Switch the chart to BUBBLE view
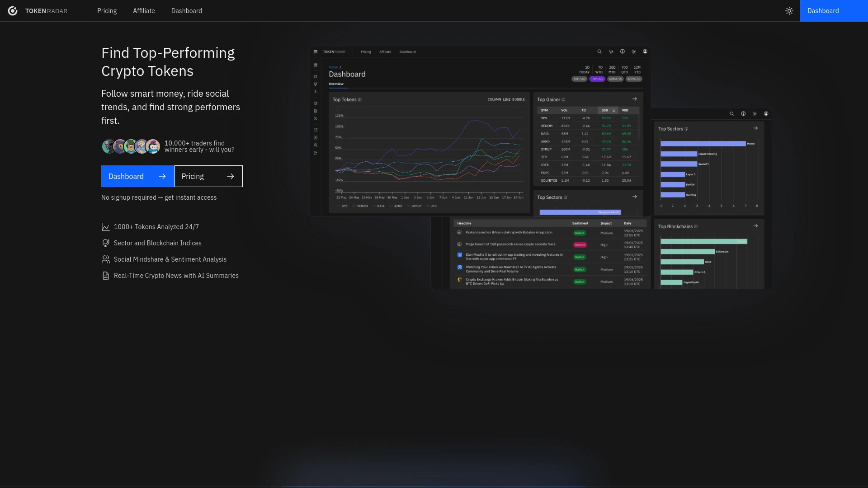 point(519,99)
